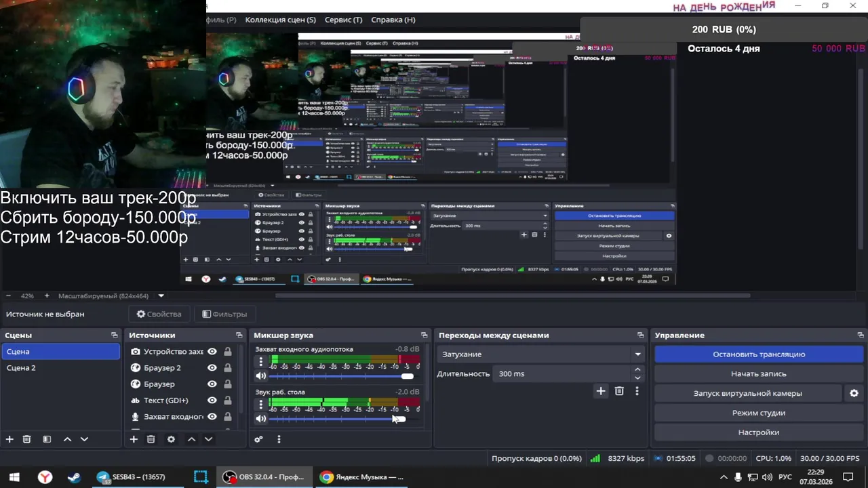The image size is (868, 488).
Task: Lock the Браузер 2 source
Action: [x=228, y=368]
